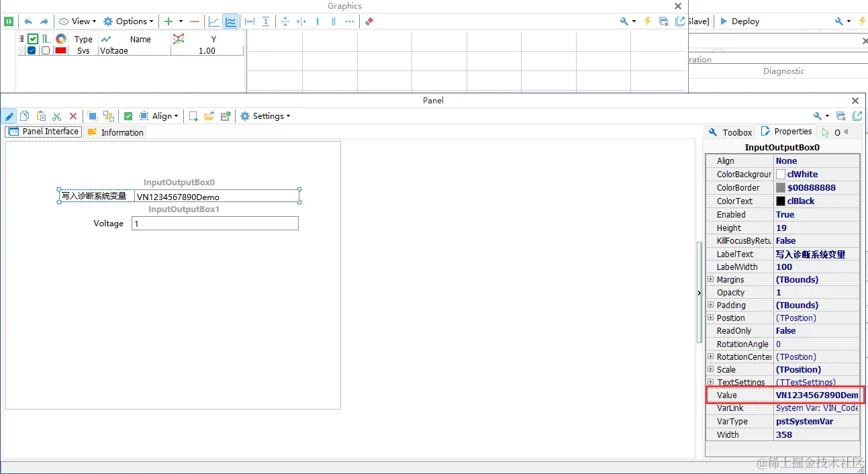Screen dimensions: 868x474
Task: Click the double vertical cursor icon
Action: point(334,21)
